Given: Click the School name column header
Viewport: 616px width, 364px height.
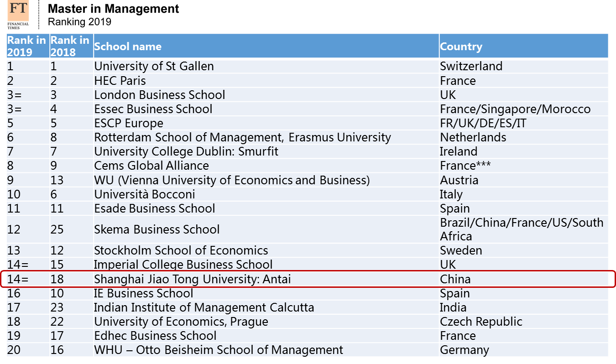Looking at the screenshot, I should click(x=128, y=47).
